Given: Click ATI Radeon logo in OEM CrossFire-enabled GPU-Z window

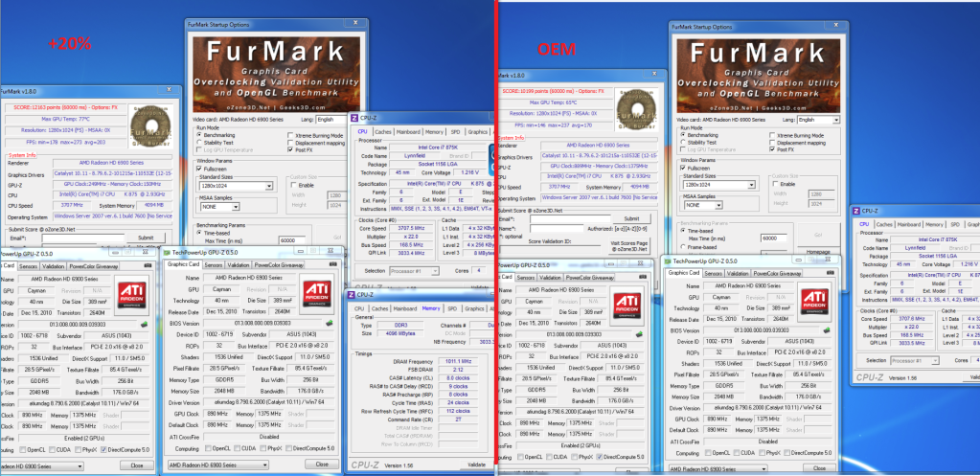Looking at the screenshot, I should (x=627, y=305).
